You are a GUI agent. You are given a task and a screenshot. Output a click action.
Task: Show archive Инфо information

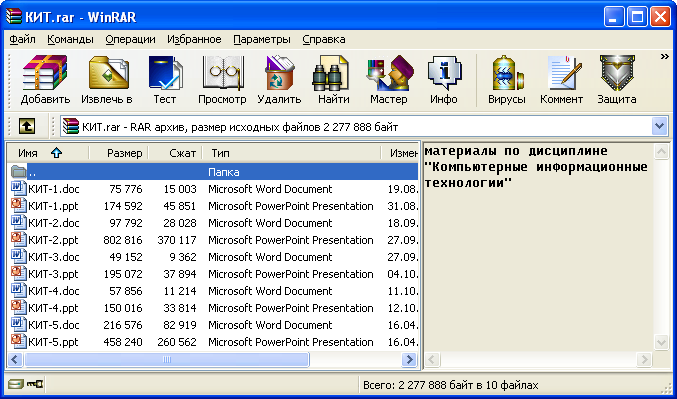(x=444, y=73)
